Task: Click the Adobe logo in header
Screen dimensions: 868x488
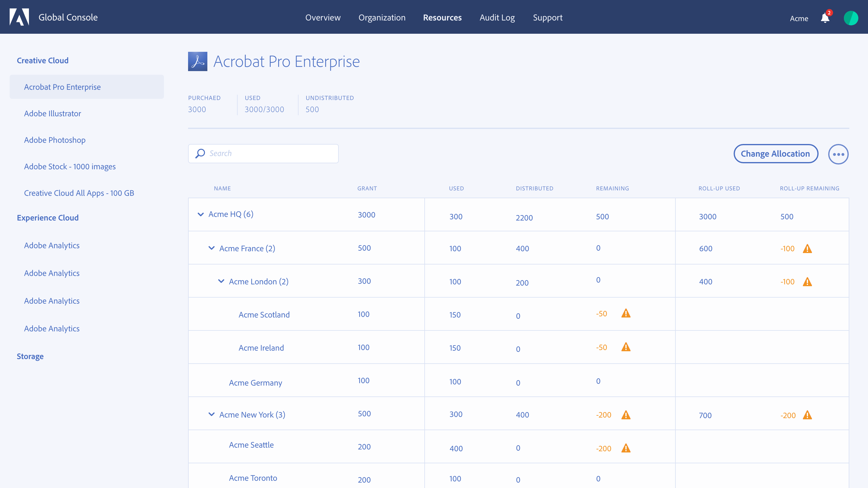Action: [19, 17]
